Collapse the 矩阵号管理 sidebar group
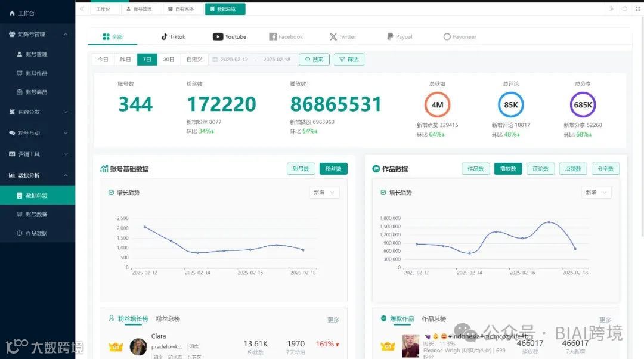Image resolution: width=644 pixels, height=359 pixels. tap(38, 34)
